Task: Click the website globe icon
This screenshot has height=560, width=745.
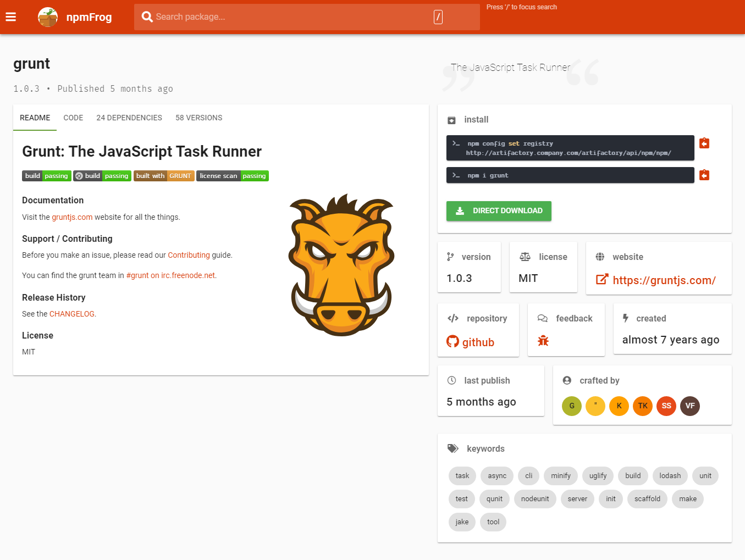Action: coord(600,257)
